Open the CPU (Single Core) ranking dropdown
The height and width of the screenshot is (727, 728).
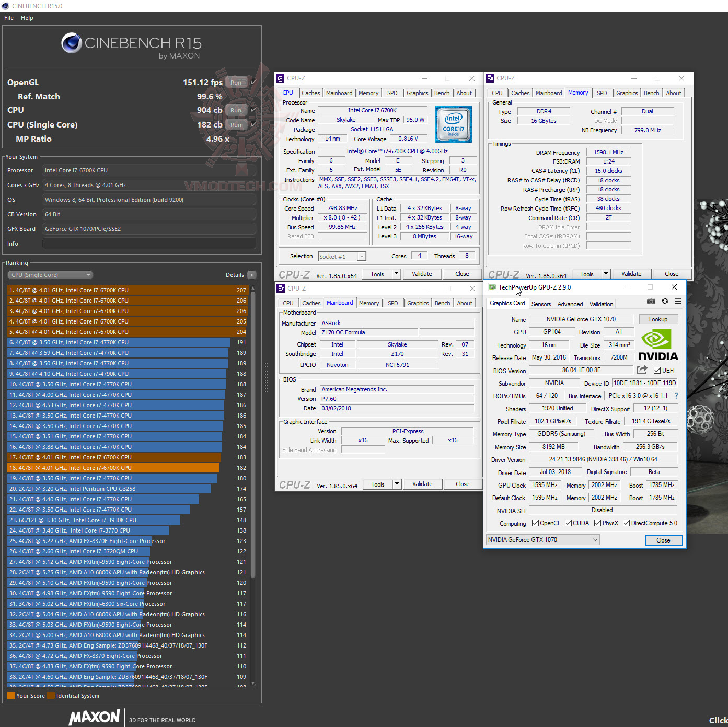[x=50, y=275]
